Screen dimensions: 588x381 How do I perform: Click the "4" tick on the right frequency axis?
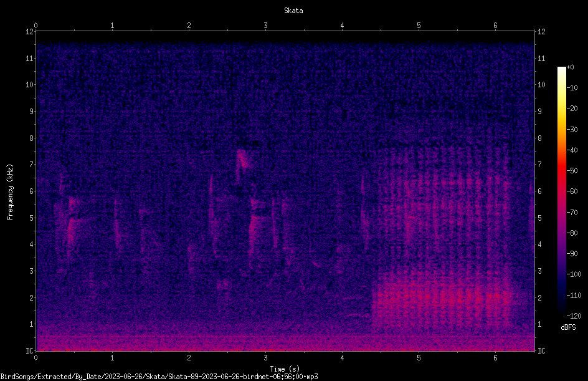[x=539, y=244]
